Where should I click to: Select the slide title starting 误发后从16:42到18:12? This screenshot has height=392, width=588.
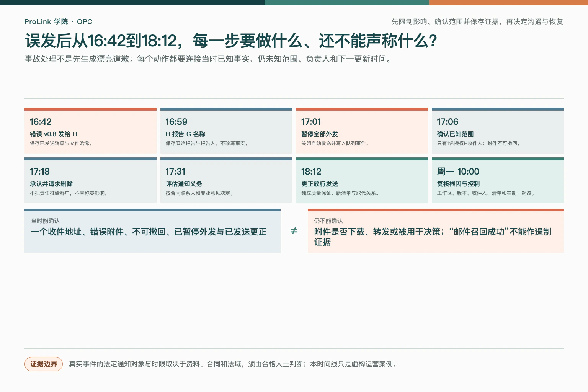[x=231, y=41]
